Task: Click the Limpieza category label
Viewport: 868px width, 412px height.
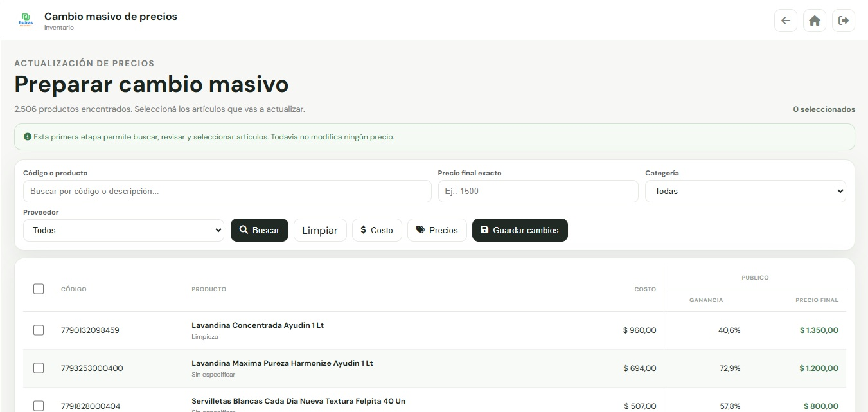Action: pos(205,337)
